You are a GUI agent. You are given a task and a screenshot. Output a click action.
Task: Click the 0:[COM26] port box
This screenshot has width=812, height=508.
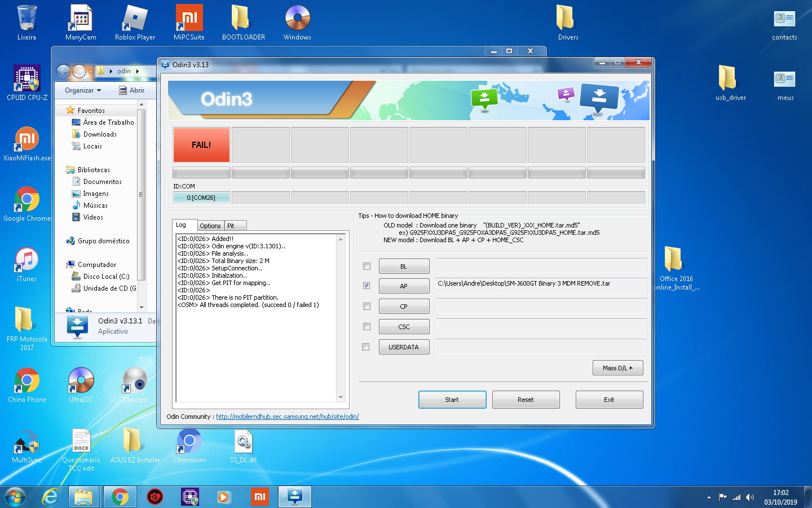[x=201, y=198]
